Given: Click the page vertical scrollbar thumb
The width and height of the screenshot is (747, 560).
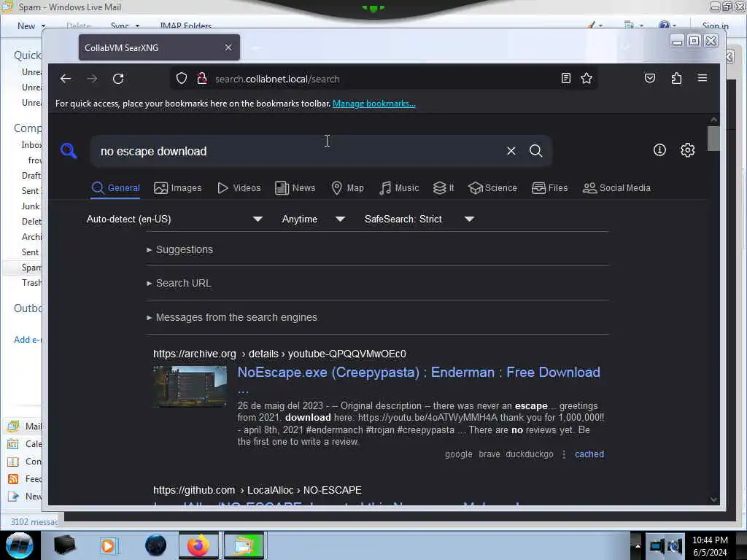Looking at the screenshot, I should coord(713,138).
